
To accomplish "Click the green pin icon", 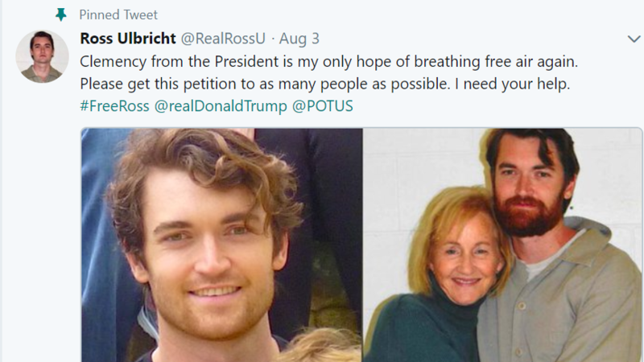I will pos(60,14).
